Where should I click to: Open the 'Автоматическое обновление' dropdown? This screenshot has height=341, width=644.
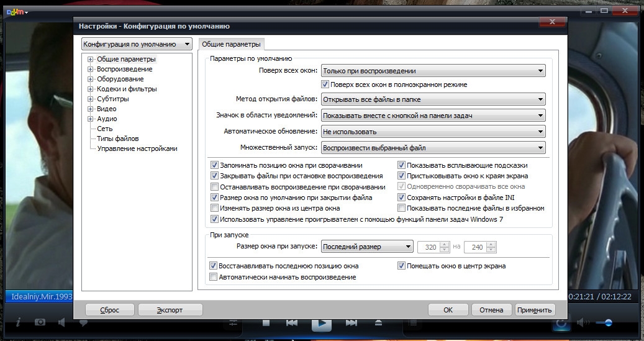(433, 132)
